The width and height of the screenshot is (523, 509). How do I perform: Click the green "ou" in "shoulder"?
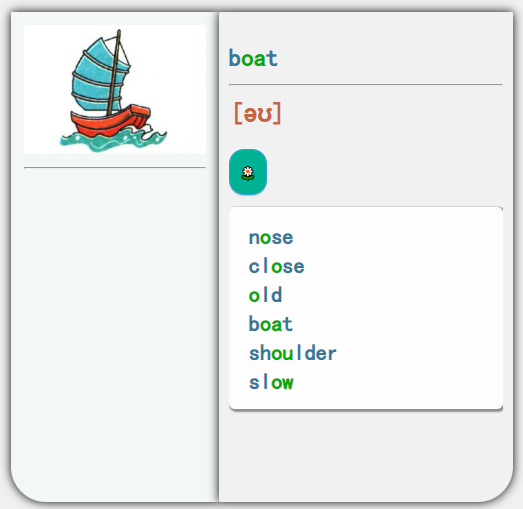282,354
